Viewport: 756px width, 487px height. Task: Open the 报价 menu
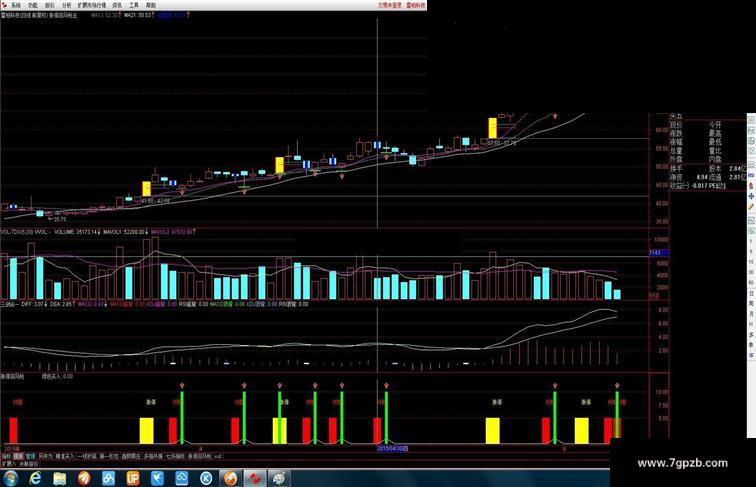pyautogui.click(x=50, y=5)
